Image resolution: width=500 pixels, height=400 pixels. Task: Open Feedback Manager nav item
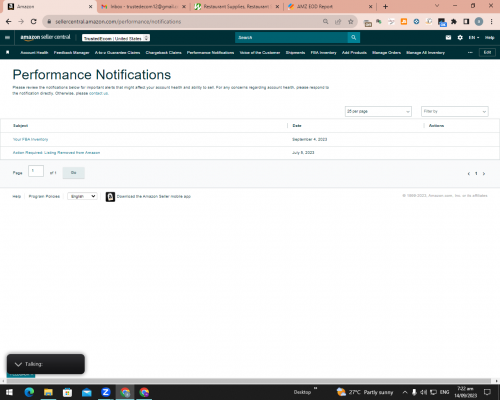(71, 53)
